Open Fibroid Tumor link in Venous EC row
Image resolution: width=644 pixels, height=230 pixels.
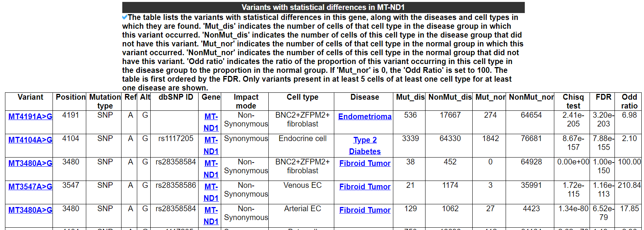(365, 187)
